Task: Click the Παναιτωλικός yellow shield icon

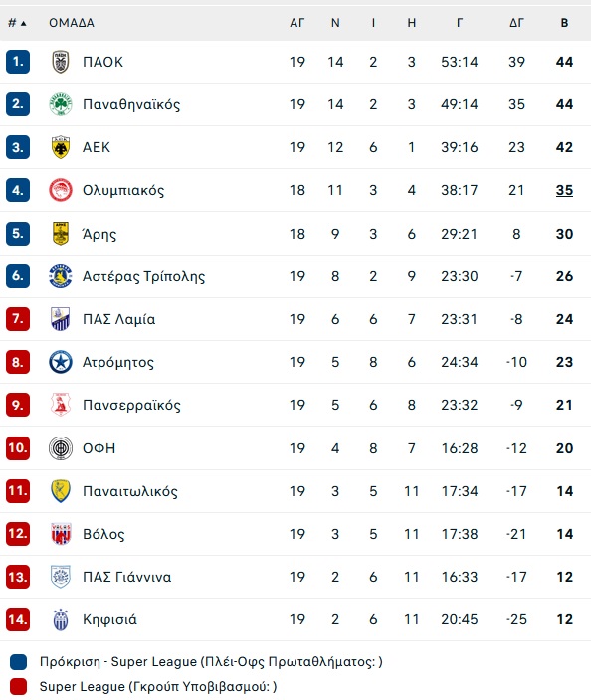Action: point(61,491)
